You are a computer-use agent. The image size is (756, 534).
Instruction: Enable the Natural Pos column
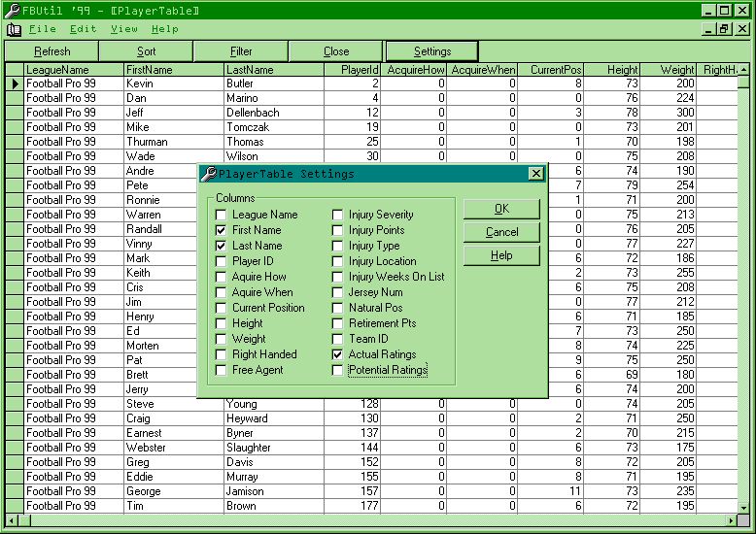(337, 308)
